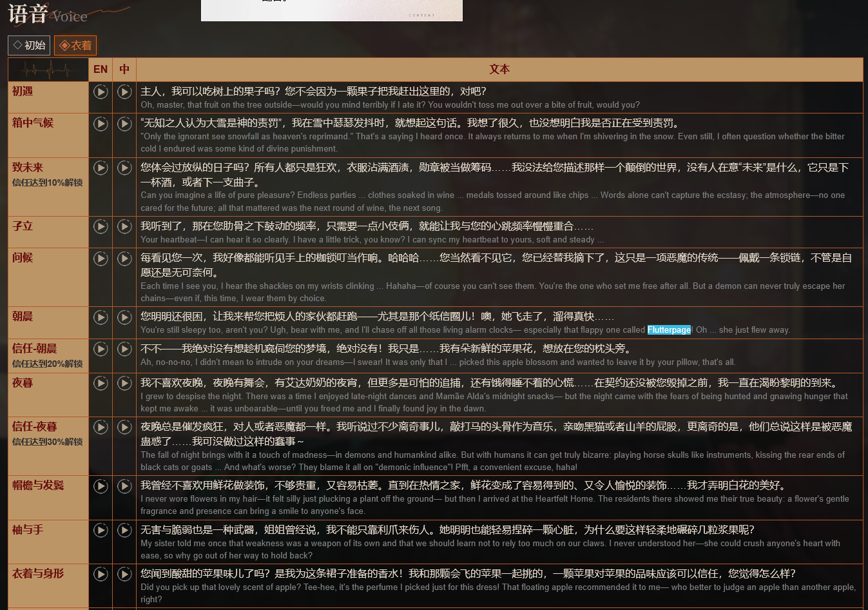This screenshot has width=868, height=610.
Task: Play Chinese audio for 信任-夜暮 row
Action: click(x=124, y=427)
